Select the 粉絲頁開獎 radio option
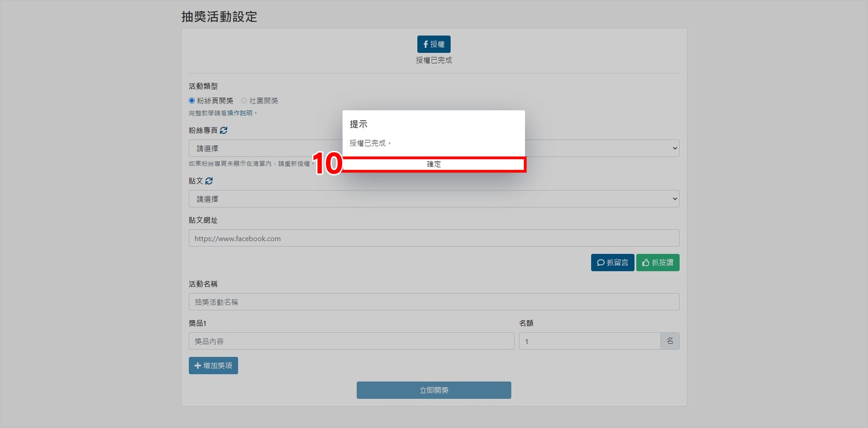The width and height of the screenshot is (868, 428). click(192, 101)
